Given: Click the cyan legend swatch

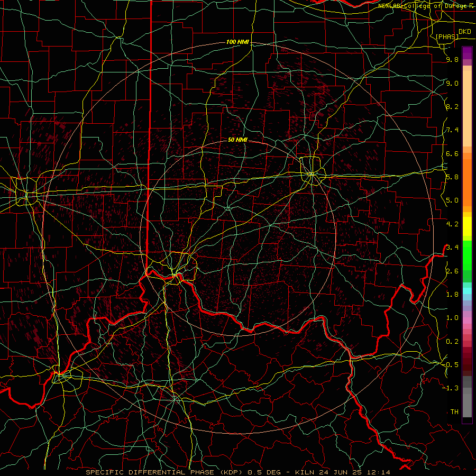Looking at the screenshot, I should (x=467, y=291).
